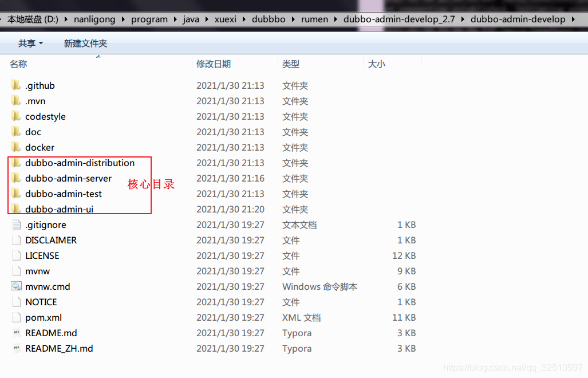Open the .github folder icon
The image size is (588, 378).
tap(16, 85)
